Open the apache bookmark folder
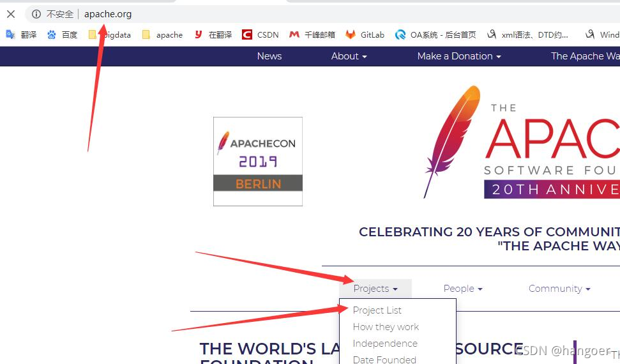620x364 pixels. (163, 35)
